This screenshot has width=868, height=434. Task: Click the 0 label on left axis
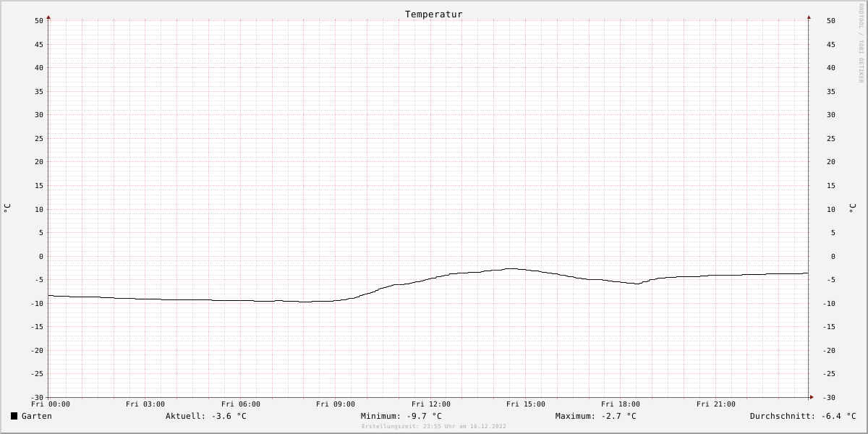(x=41, y=257)
